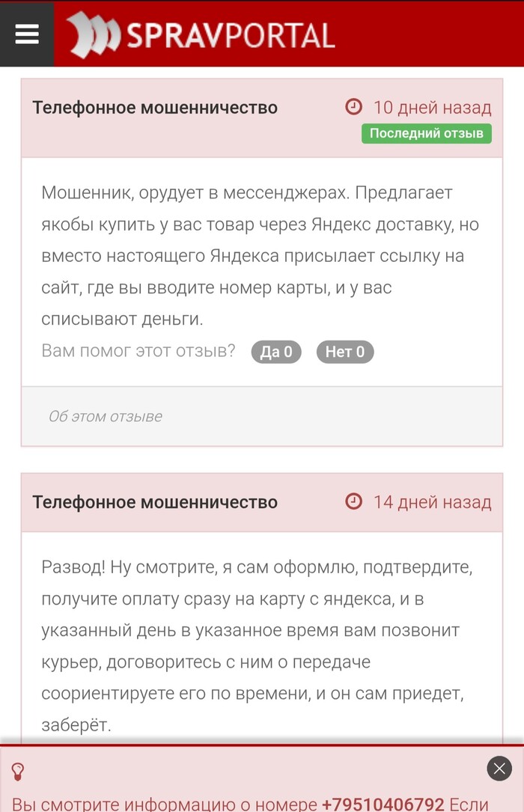This screenshot has width=524, height=812.
Task: Expand the "Об этом отзыве" section
Action: [x=104, y=417]
